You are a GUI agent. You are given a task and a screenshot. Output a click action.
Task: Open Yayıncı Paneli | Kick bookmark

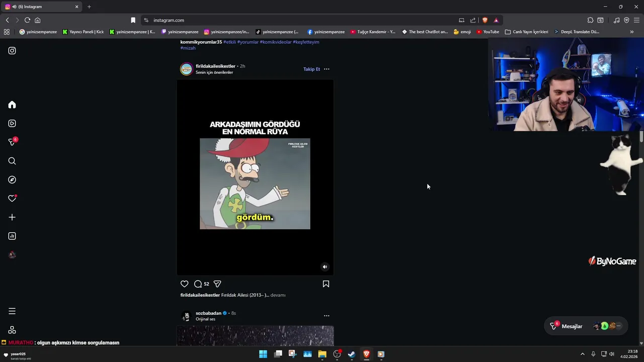83,32
